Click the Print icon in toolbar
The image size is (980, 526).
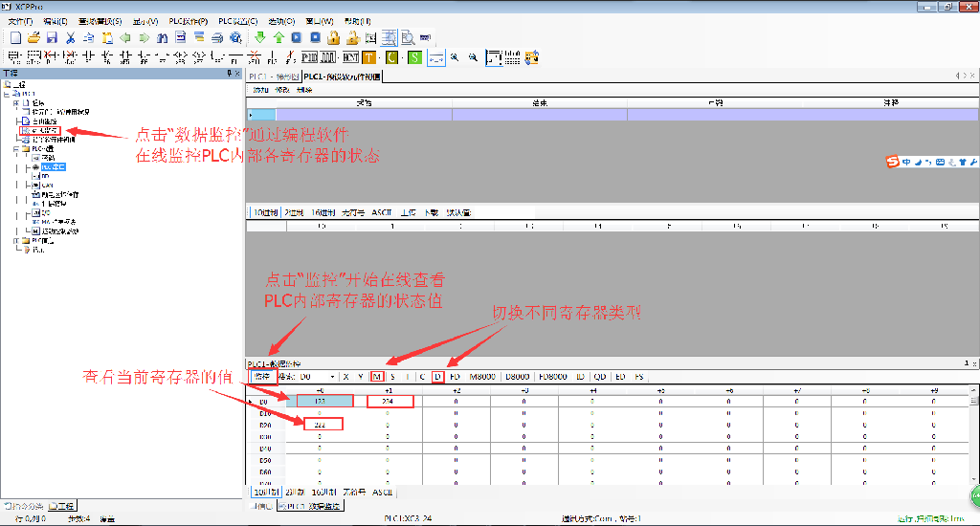pyautogui.click(x=217, y=38)
